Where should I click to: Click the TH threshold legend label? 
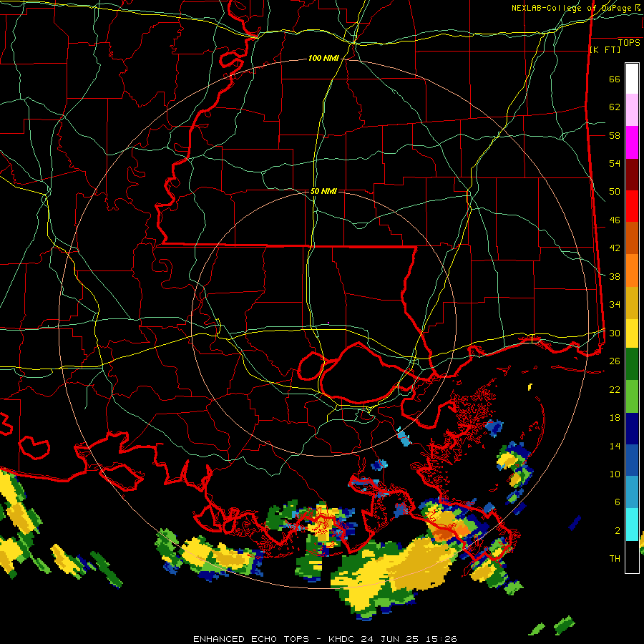click(615, 559)
